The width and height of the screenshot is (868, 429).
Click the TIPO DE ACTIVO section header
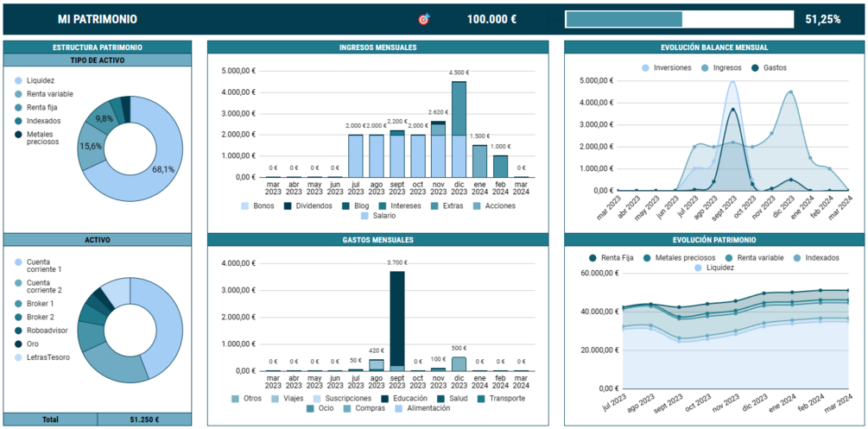pos(98,60)
